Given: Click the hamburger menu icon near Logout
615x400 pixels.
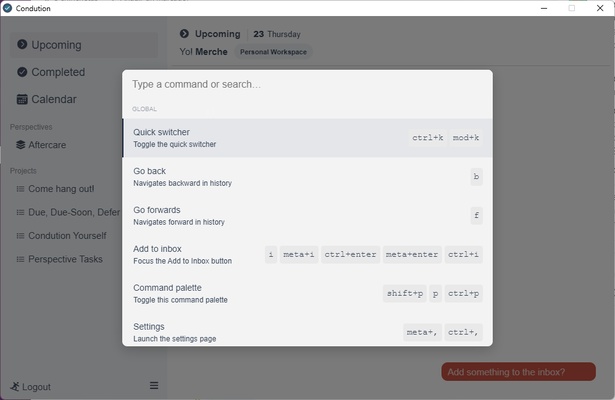Looking at the screenshot, I should pyautogui.click(x=154, y=386).
